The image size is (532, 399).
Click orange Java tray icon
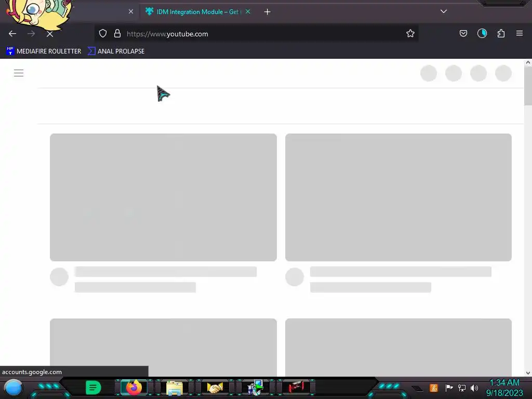click(434, 388)
